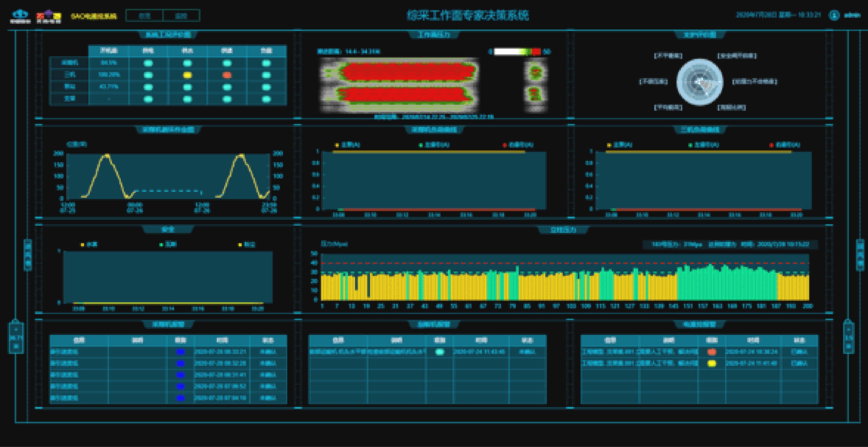Image resolution: width=868 pixels, height=447 pixels.
Task: Toggle the red legend item in right current chart
Action: click(784, 145)
